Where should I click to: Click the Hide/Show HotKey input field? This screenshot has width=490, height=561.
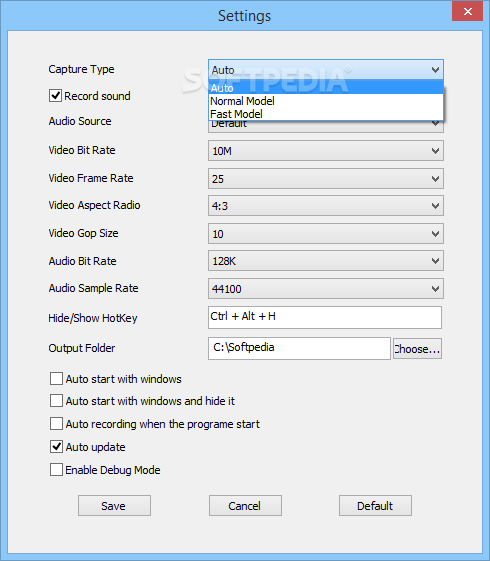(325, 317)
